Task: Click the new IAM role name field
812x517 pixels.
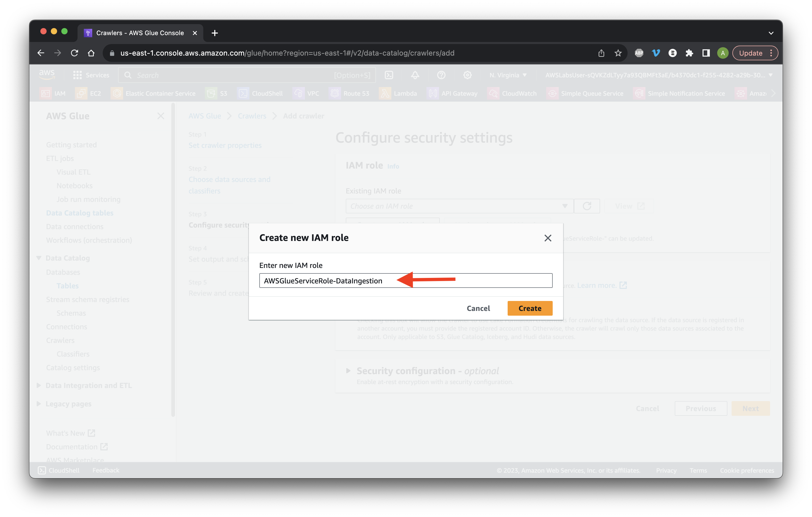Action: [x=406, y=281]
